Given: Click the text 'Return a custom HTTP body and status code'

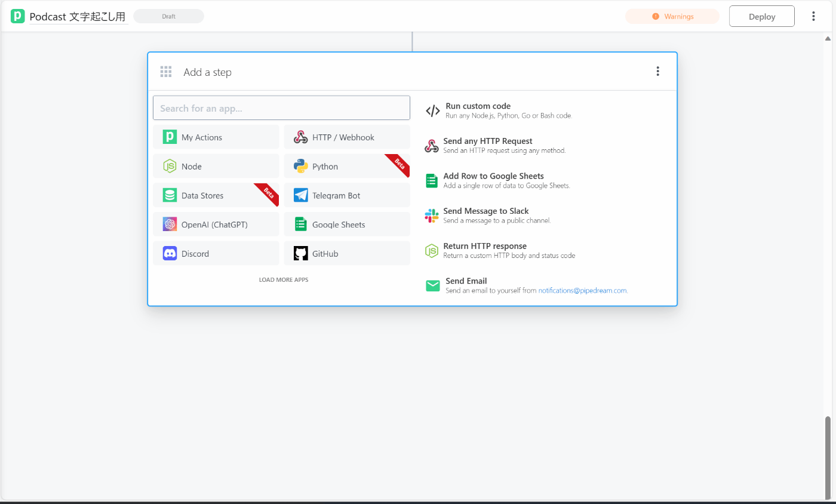Looking at the screenshot, I should pyautogui.click(x=509, y=256).
